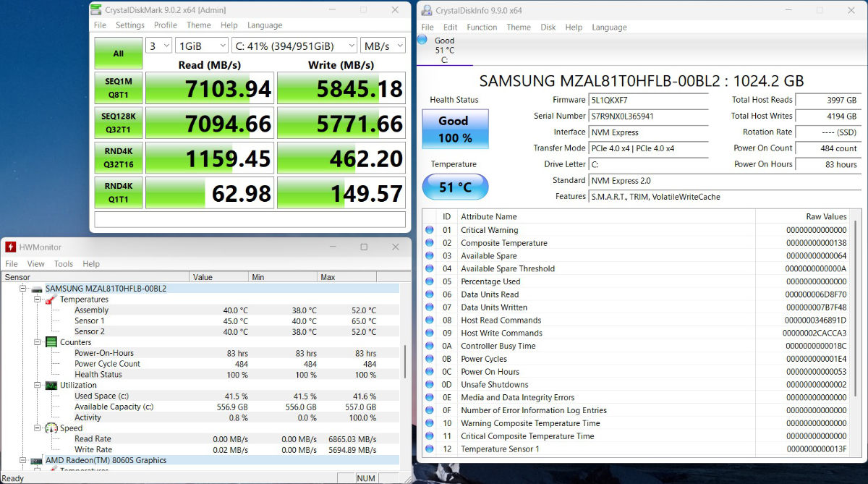This screenshot has width=868, height=484.
Task: Open Language menu in CrystalDiskMark
Action: point(265,25)
